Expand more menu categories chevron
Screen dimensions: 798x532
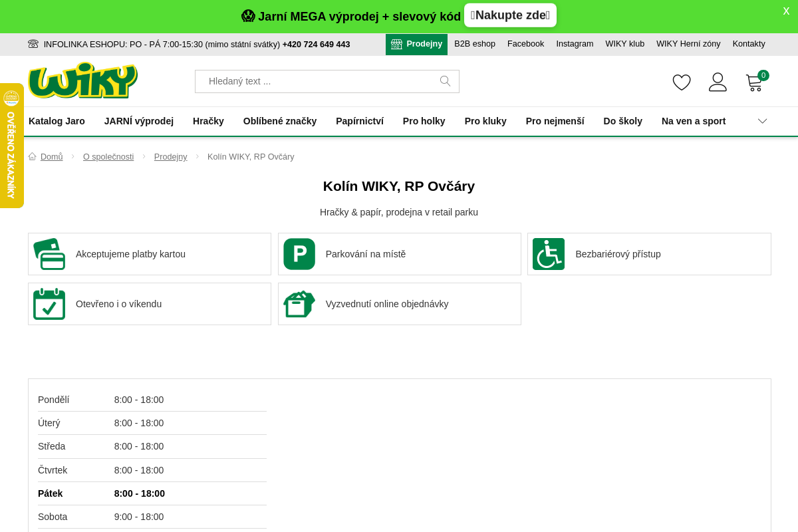point(762,121)
